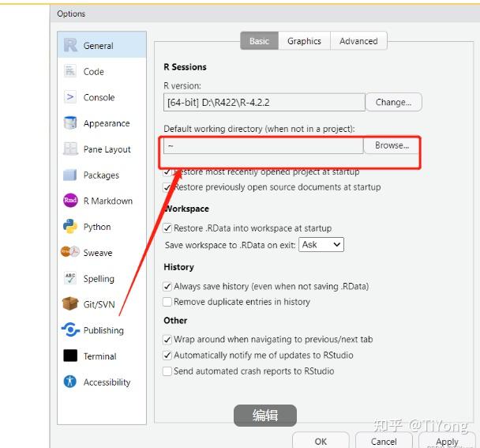Select Git/SVN label in options sidebar

pos(99,304)
